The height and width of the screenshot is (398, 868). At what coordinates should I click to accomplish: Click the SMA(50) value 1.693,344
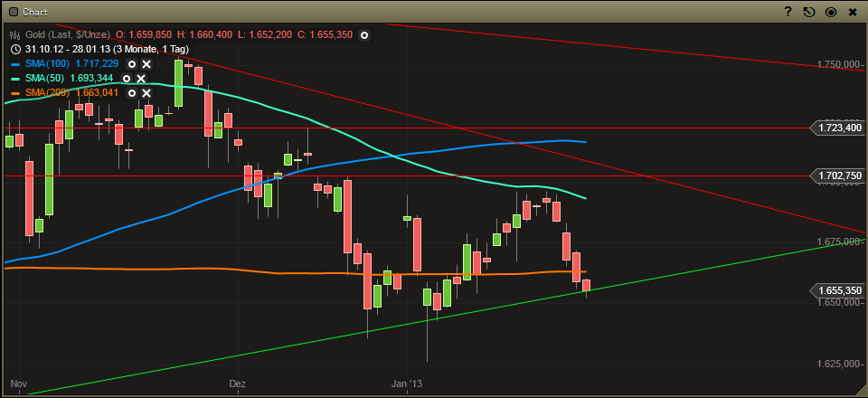tap(91, 78)
